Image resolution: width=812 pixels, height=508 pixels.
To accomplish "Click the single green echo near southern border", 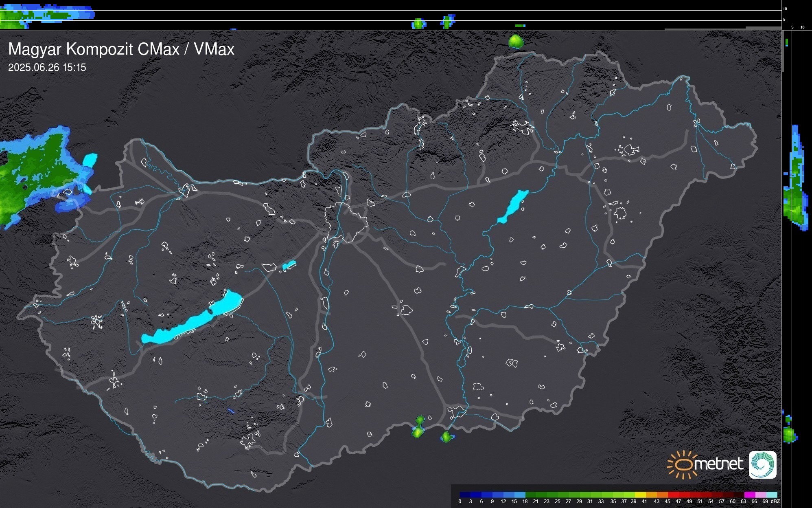I will (x=446, y=437).
